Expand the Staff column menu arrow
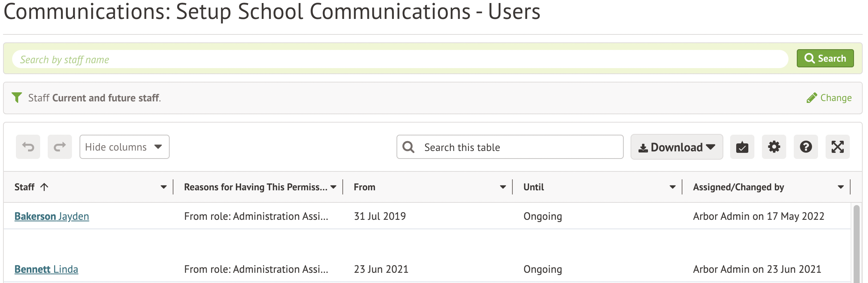Screen dimensions: 868x283 (x=164, y=187)
